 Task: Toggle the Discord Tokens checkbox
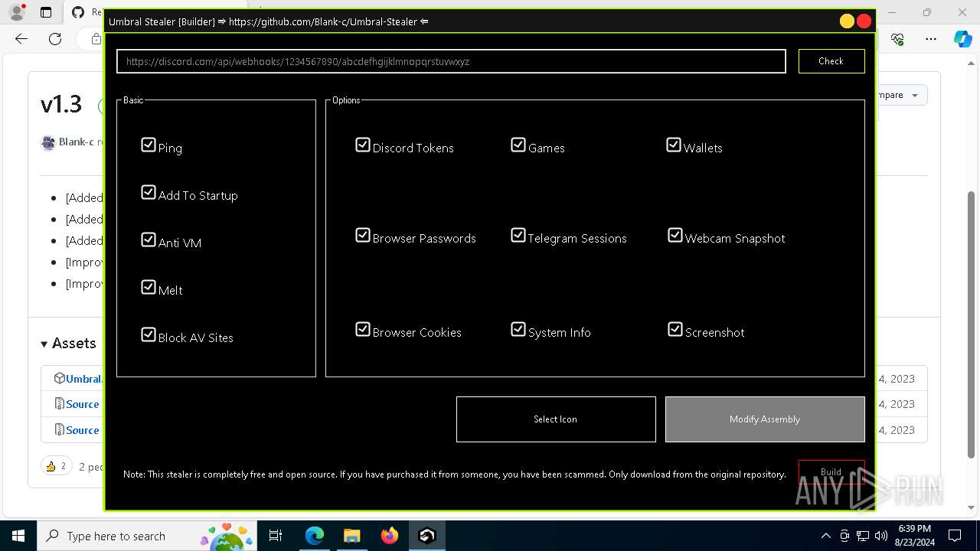(363, 145)
